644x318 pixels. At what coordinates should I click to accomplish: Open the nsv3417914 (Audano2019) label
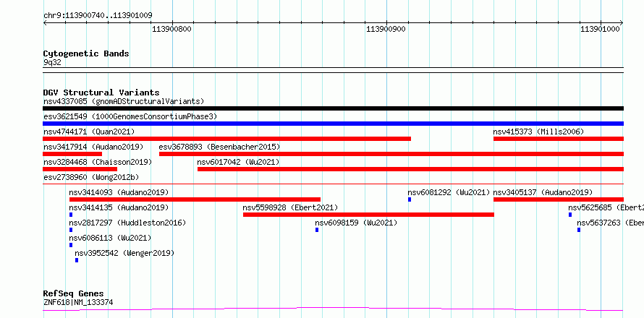93,147
